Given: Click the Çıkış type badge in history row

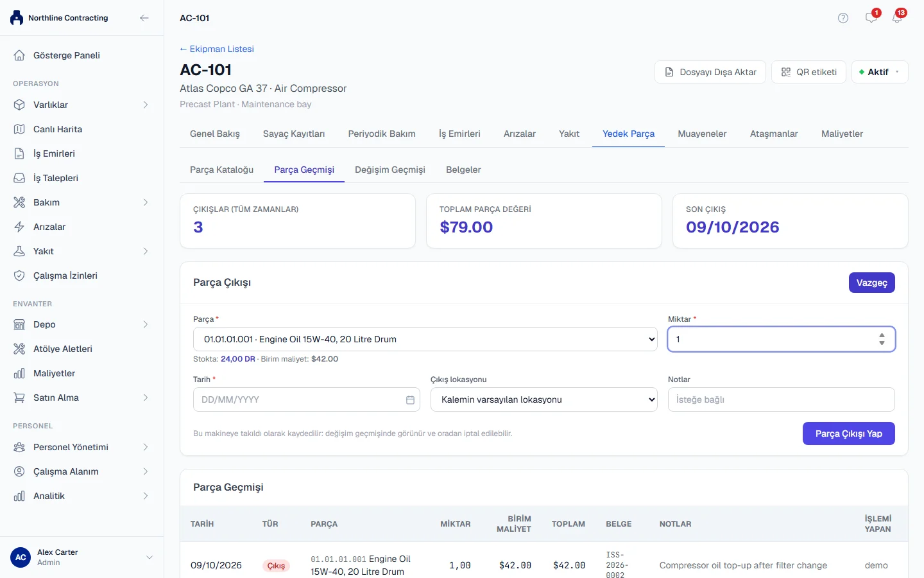Looking at the screenshot, I should 276,566.
